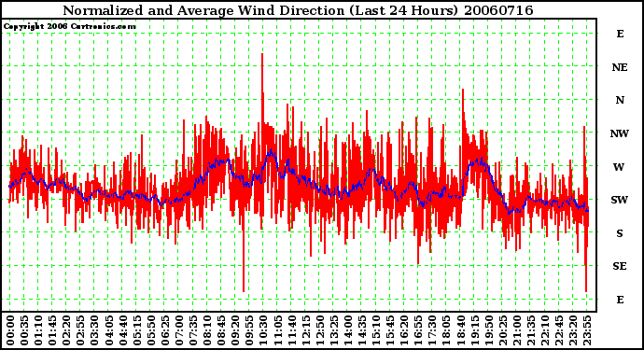Select the NE direction axis label
This screenshot has height=350, width=644.
(x=620, y=67)
